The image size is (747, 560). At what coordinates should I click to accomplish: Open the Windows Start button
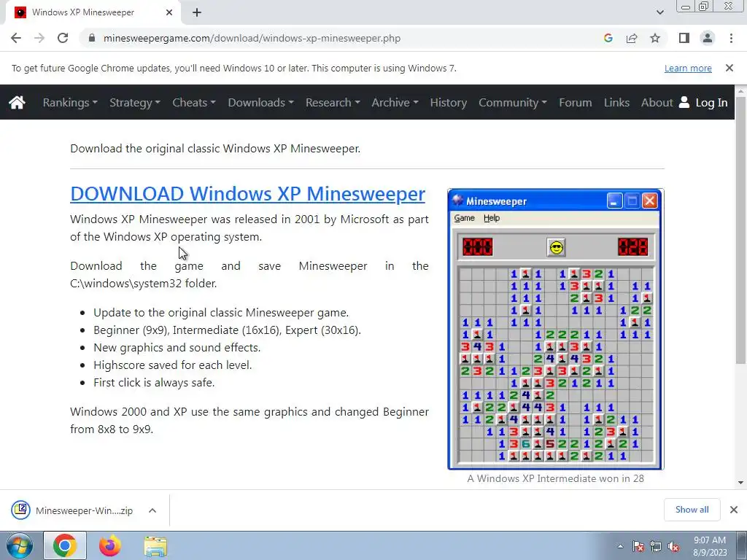pyautogui.click(x=19, y=545)
